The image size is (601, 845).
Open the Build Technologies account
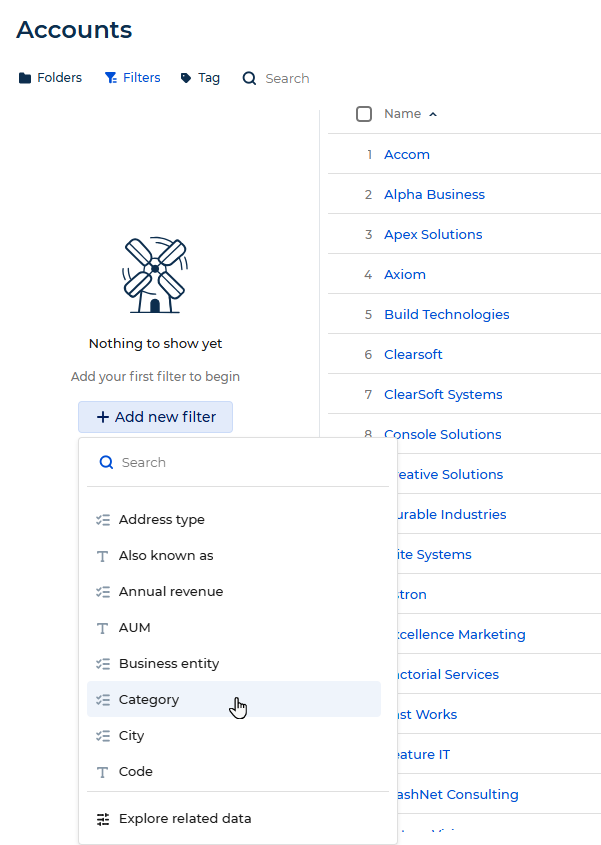[x=447, y=314]
